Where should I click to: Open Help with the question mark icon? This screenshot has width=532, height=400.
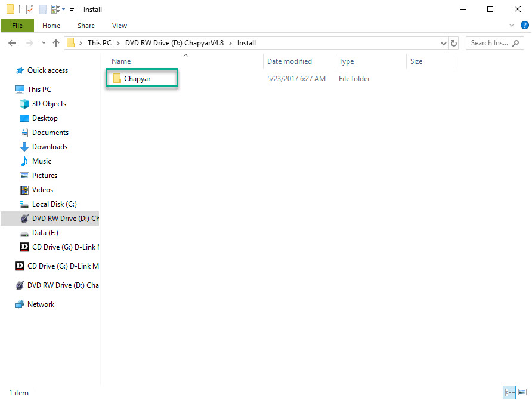click(x=524, y=25)
